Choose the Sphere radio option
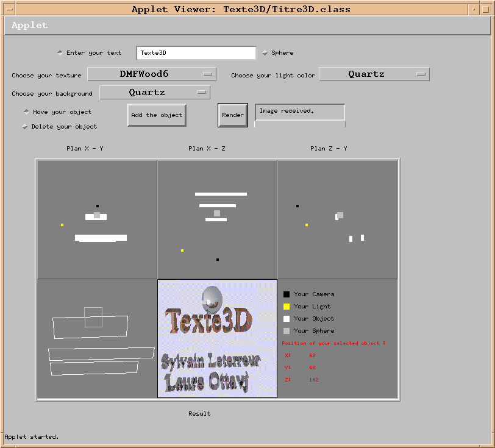Viewport: 495px width, 448px height. tap(265, 53)
